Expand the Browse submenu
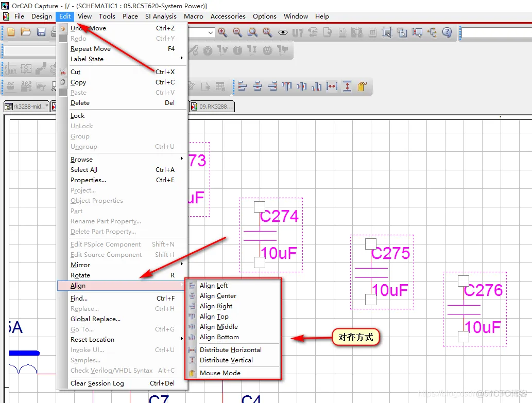 tap(122, 160)
